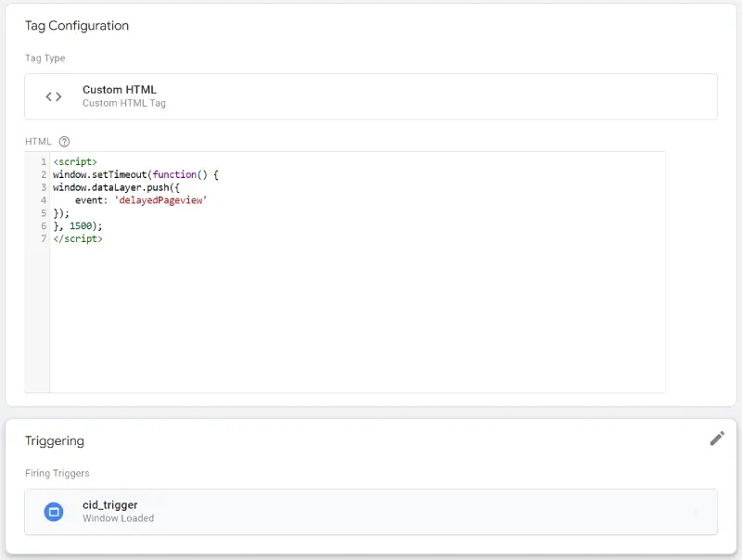Open the Custom HTML tag type card

(x=371, y=95)
